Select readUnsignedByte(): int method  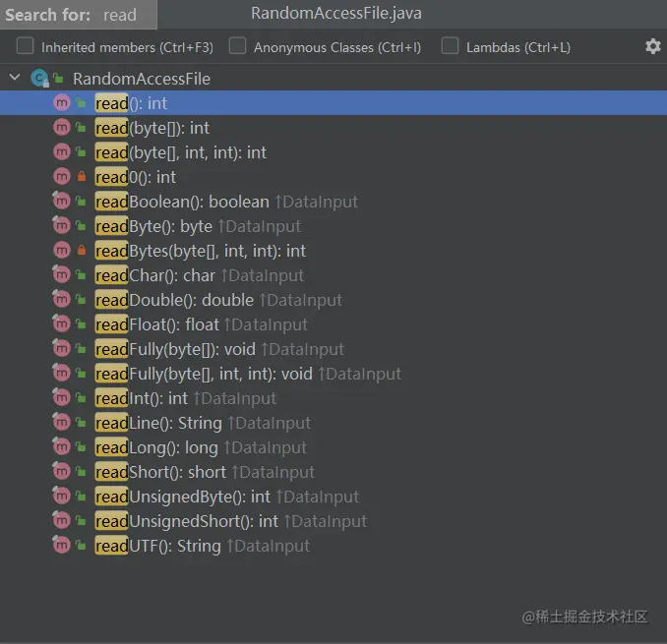click(226, 497)
